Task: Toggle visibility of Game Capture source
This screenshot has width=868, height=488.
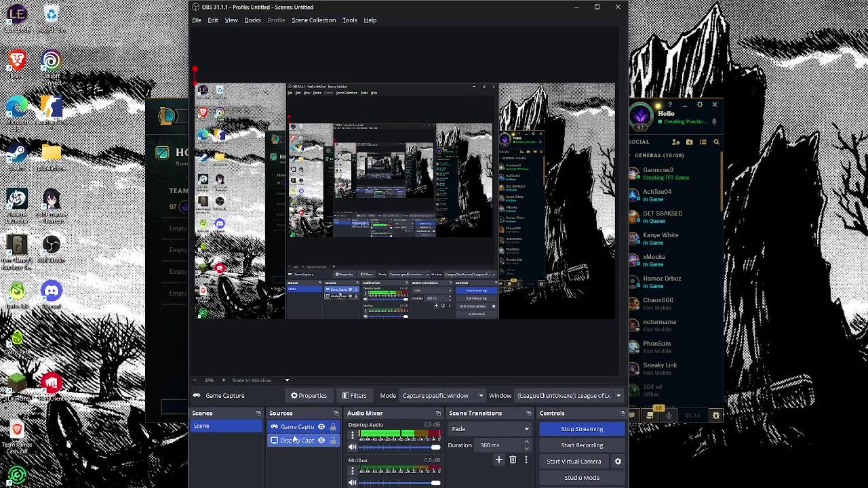Action: [321, 427]
